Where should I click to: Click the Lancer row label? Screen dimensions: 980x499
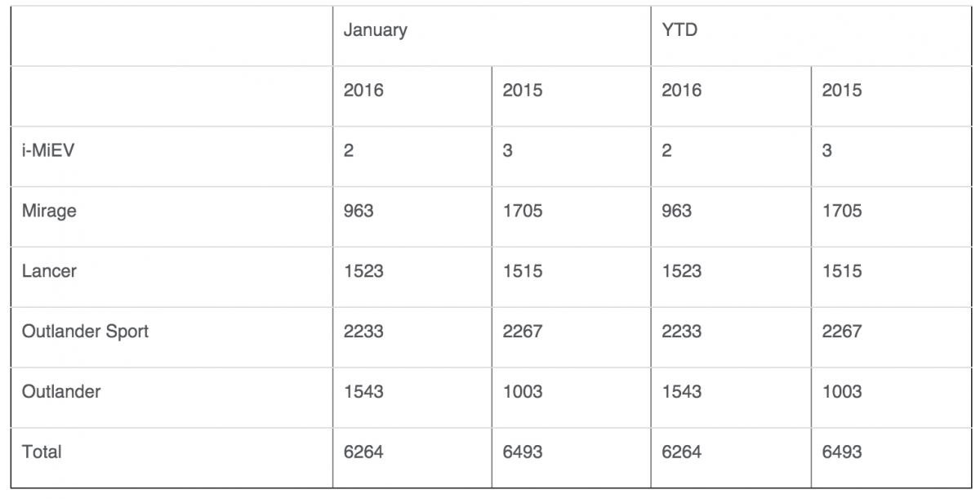tap(49, 271)
